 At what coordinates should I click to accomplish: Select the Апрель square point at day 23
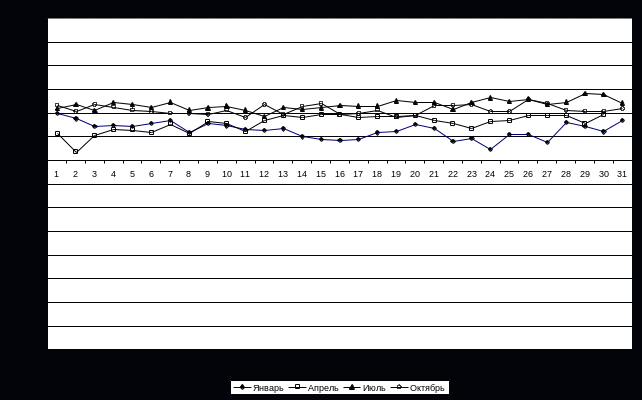(x=472, y=129)
